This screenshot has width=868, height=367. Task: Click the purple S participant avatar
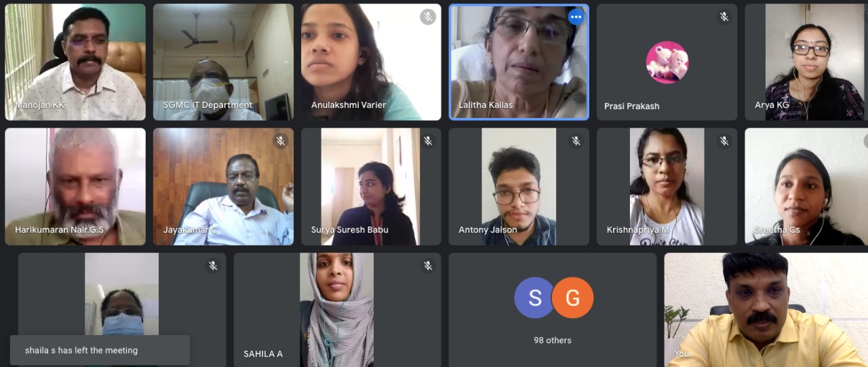click(x=535, y=298)
